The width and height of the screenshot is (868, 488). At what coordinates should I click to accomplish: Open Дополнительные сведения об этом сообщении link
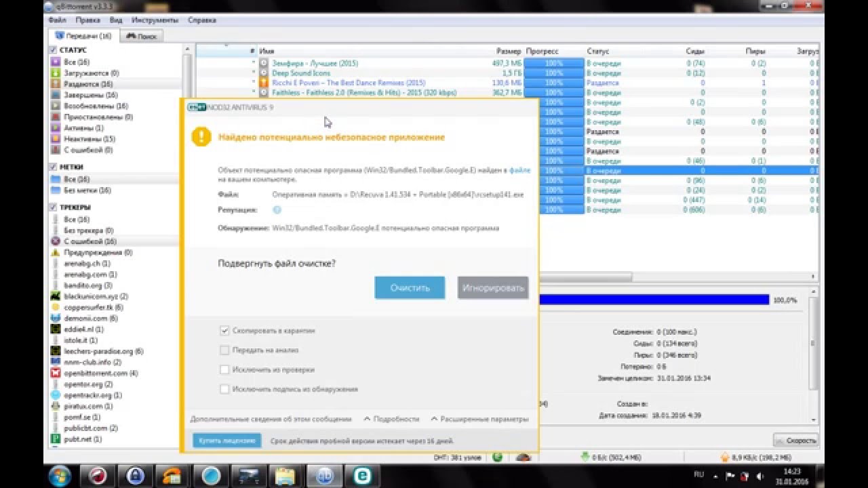pos(271,419)
